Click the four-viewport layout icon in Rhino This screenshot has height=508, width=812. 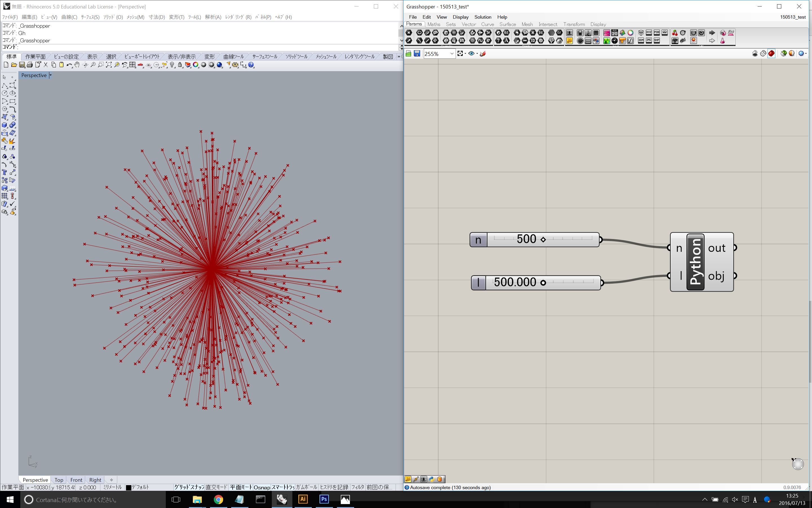[x=133, y=65]
